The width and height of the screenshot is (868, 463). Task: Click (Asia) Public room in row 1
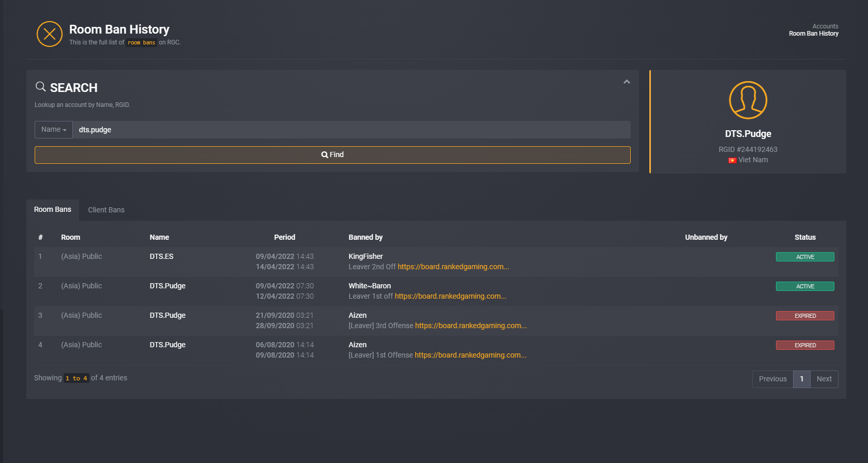tap(82, 256)
